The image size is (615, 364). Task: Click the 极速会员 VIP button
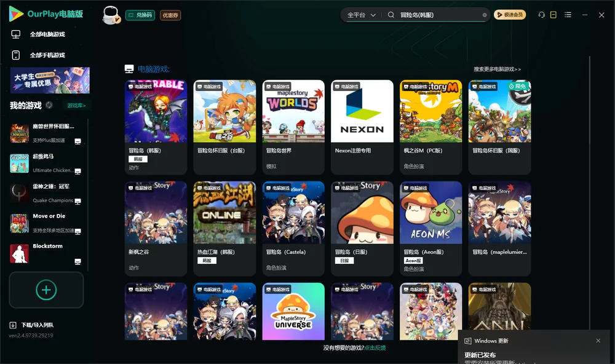click(510, 15)
